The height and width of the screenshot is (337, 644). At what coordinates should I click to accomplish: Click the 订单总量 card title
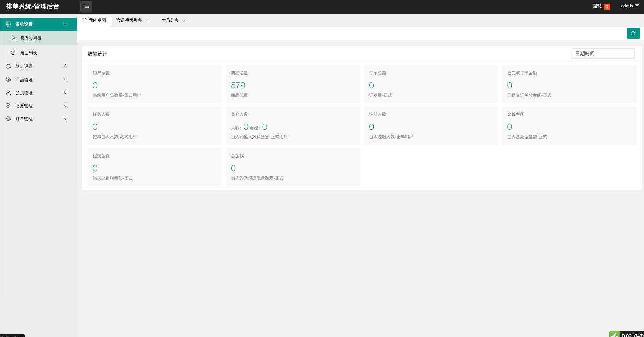[378, 73]
